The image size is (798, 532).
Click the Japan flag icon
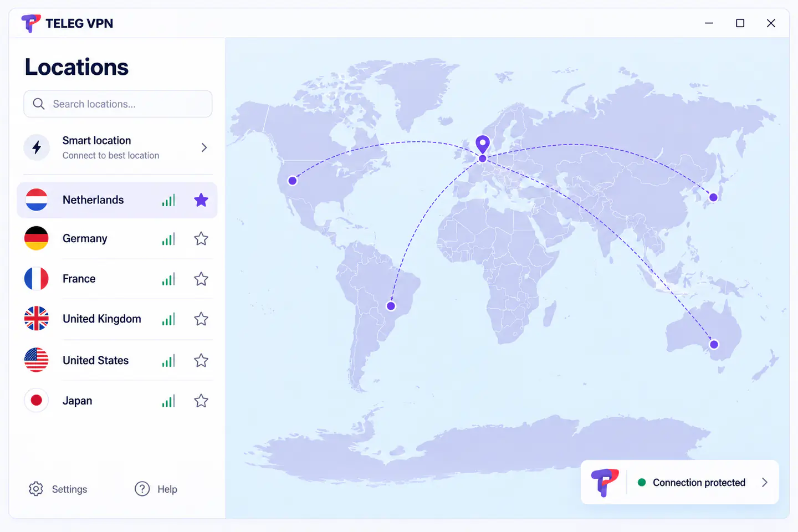[37, 401]
